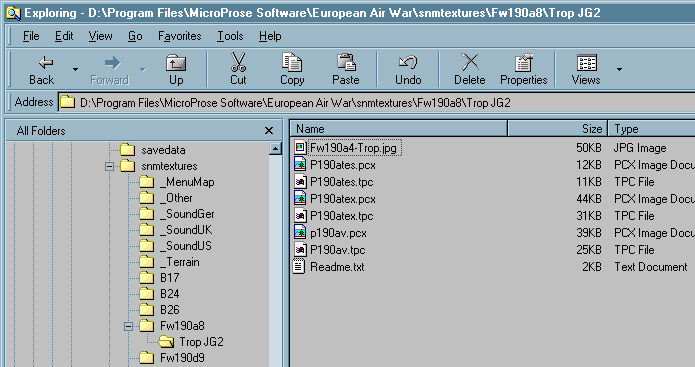Go Up one folder level
This screenshot has width=695, height=367.
(176, 69)
